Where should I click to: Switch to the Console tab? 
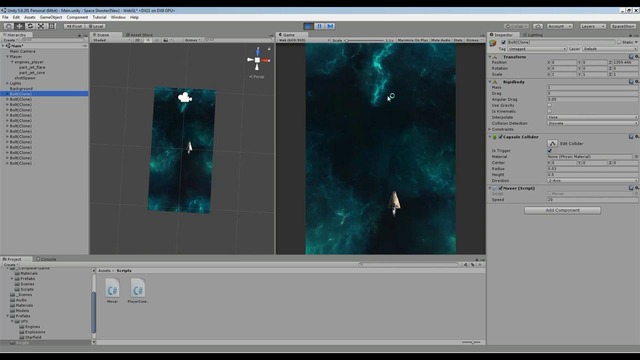click(x=46, y=259)
